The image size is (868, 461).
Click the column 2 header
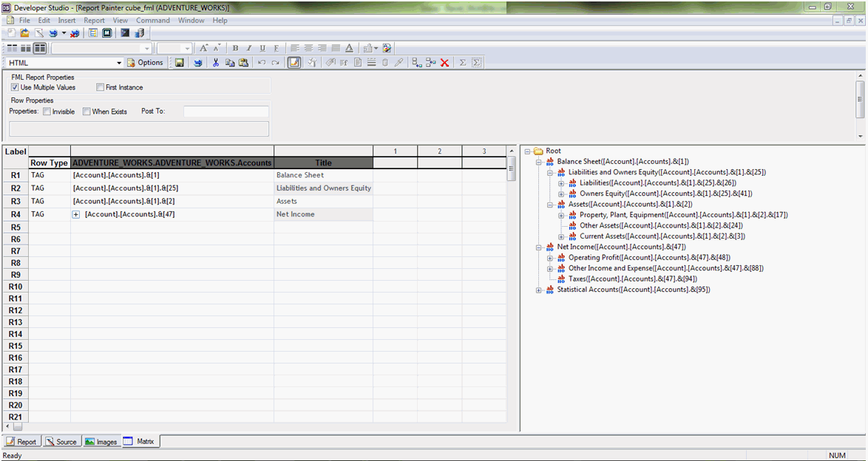tap(439, 151)
